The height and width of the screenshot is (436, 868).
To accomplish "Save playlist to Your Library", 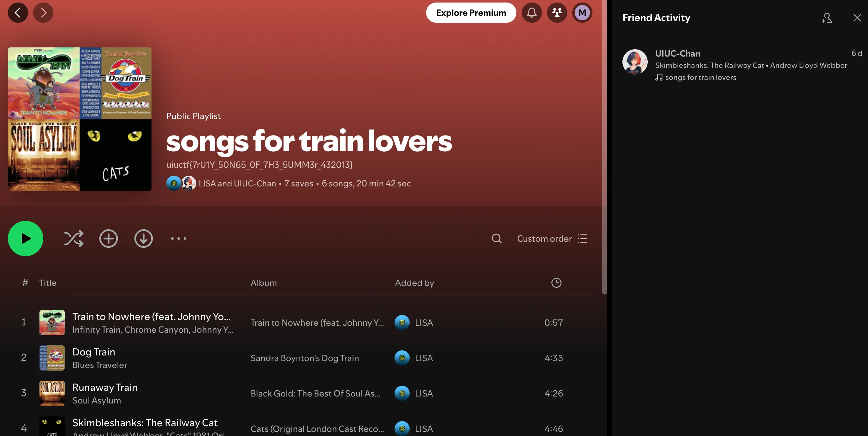I will (109, 239).
